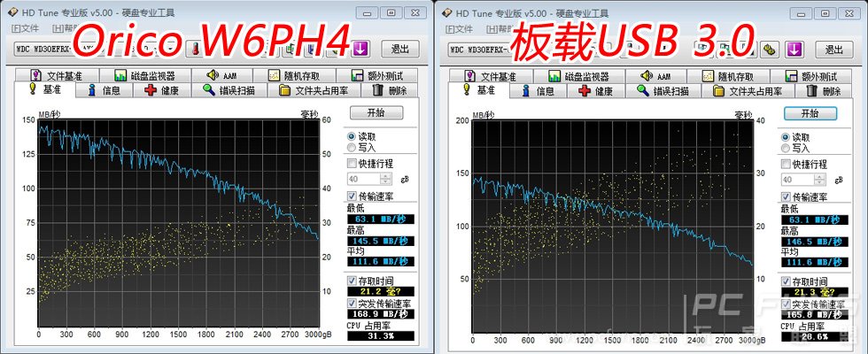Toggle 传输速率 checkbox in Orico W6PH4 window
Image resolution: width=868 pixels, height=354 pixels.
point(352,196)
